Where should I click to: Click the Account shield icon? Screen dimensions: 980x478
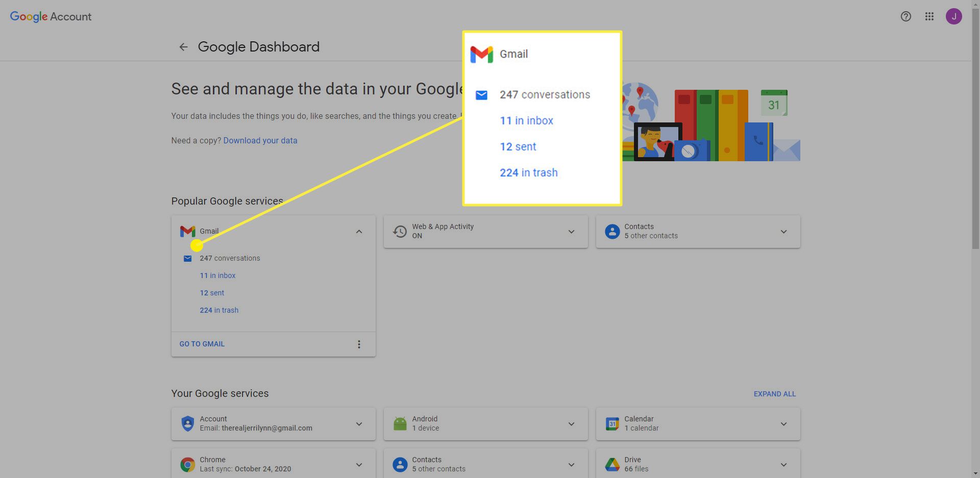click(x=187, y=423)
